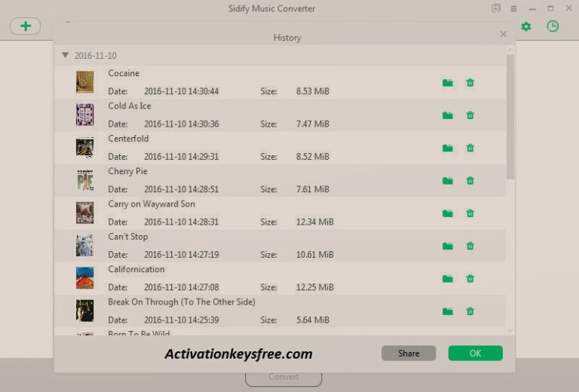Open the settings gear
Screen dimensions: 579x392
(x=525, y=26)
